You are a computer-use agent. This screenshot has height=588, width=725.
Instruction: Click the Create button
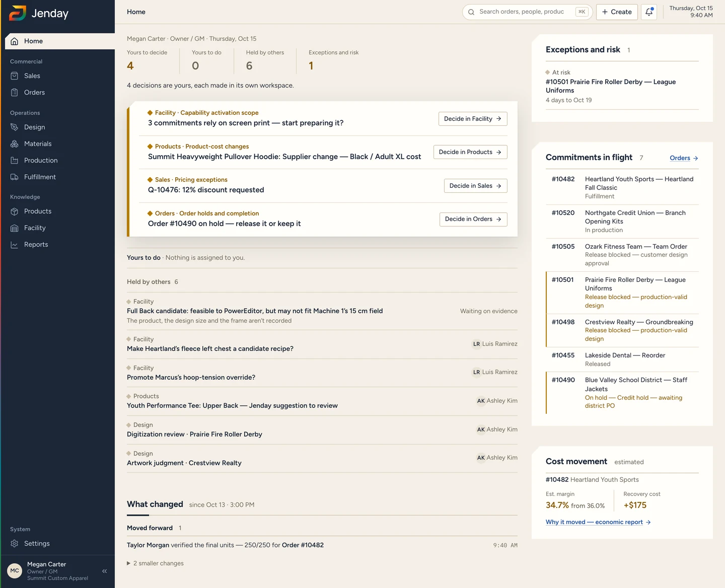tap(617, 12)
